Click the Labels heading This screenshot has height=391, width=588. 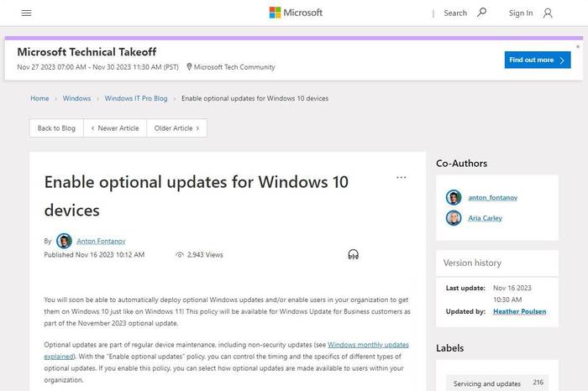point(450,348)
